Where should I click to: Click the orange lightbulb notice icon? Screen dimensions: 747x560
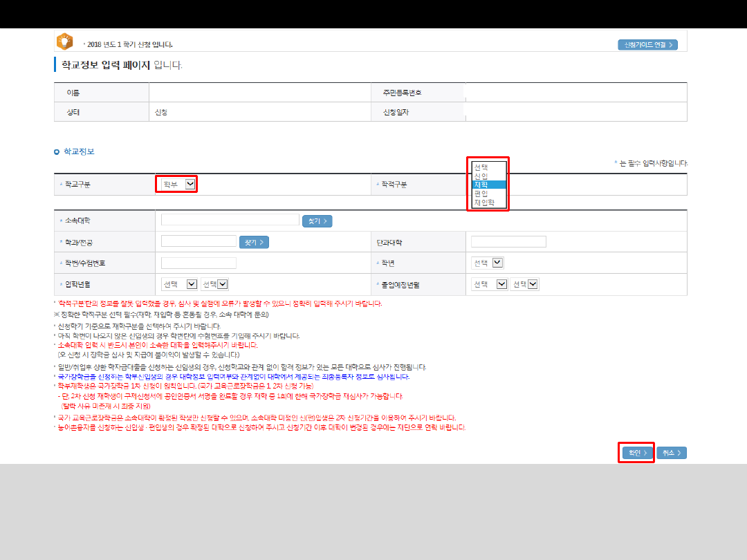(x=65, y=41)
